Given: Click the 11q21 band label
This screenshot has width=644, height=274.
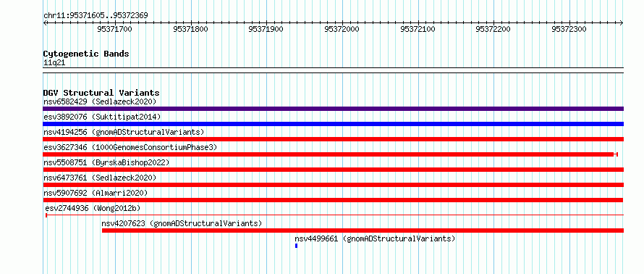Looking at the screenshot, I should 54,63.
